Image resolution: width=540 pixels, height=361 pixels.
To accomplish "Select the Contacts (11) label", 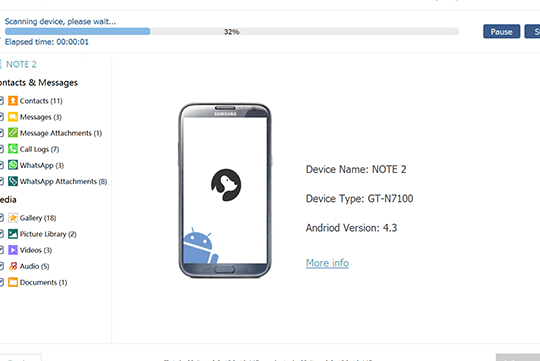I will tap(41, 101).
